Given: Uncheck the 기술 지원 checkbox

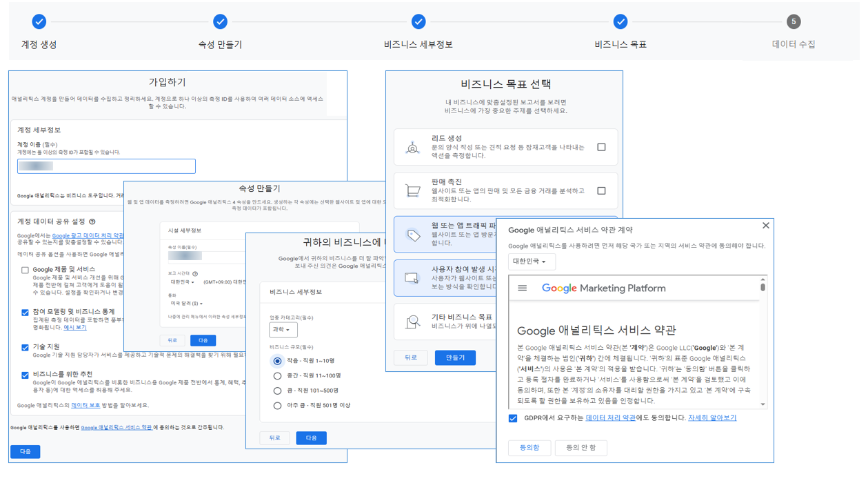Looking at the screenshot, I should (25, 347).
